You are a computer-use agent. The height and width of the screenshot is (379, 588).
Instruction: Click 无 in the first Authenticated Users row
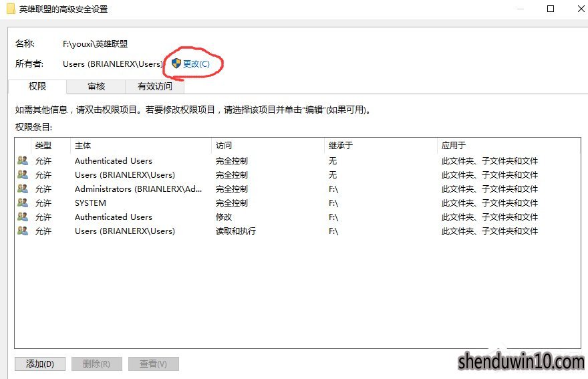tap(333, 161)
